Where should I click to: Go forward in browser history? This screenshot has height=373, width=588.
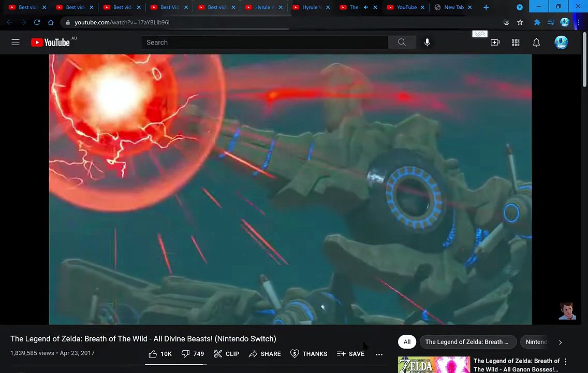point(23,22)
